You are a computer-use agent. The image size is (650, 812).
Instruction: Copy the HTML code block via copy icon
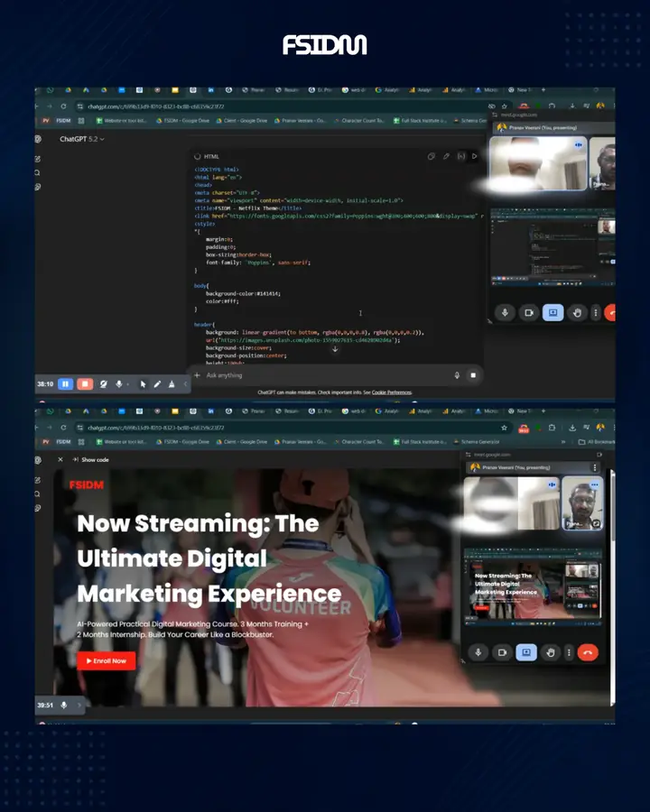(431, 156)
